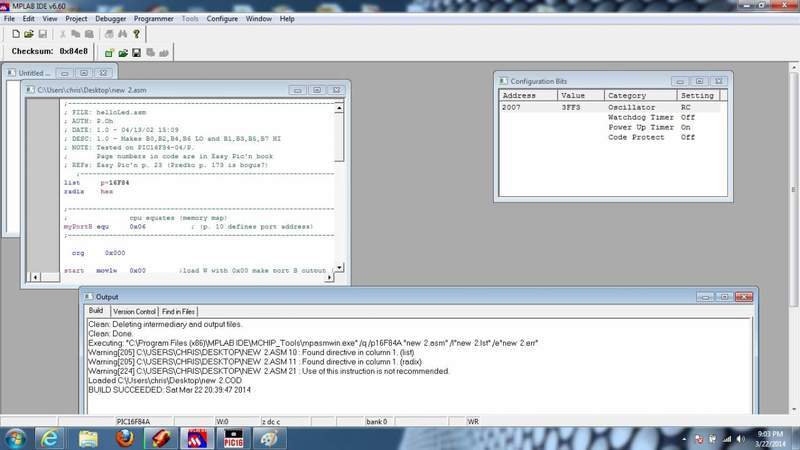The width and height of the screenshot is (800, 450).
Task: Click the PIC16 taskbar icon
Action: [x=233, y=439]
